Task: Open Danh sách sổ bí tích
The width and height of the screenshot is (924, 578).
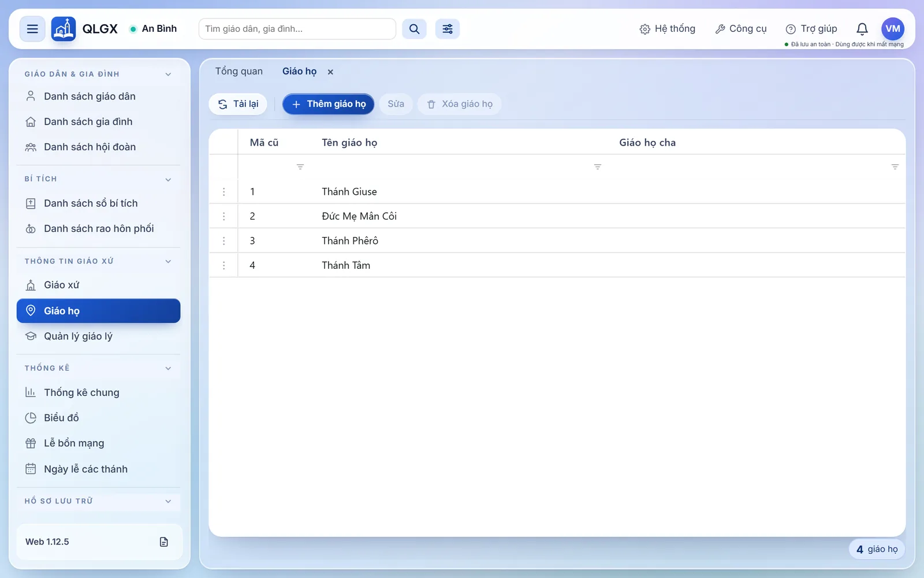Action: click(x=99, y=203)
